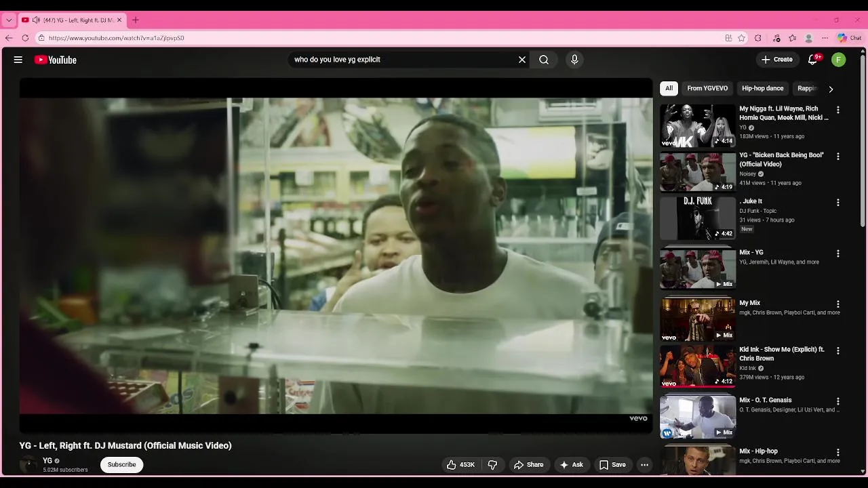868x488 pixels.
Task: Open 'My Nigga ft. Lil Wayne' thumbnail
Action: coord(698,125)
